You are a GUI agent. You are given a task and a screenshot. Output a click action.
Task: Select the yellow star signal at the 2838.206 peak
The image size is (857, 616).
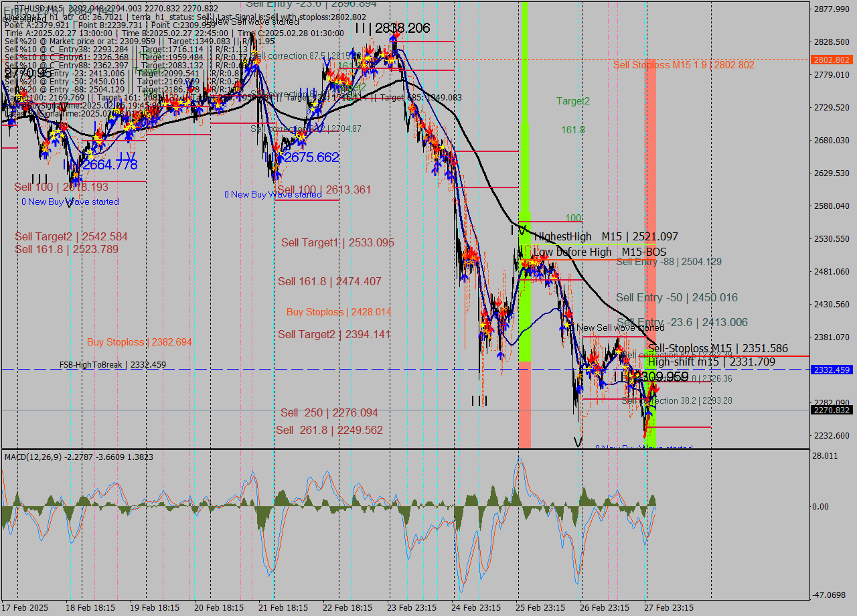pyautogui.click(x=390, y=60)
